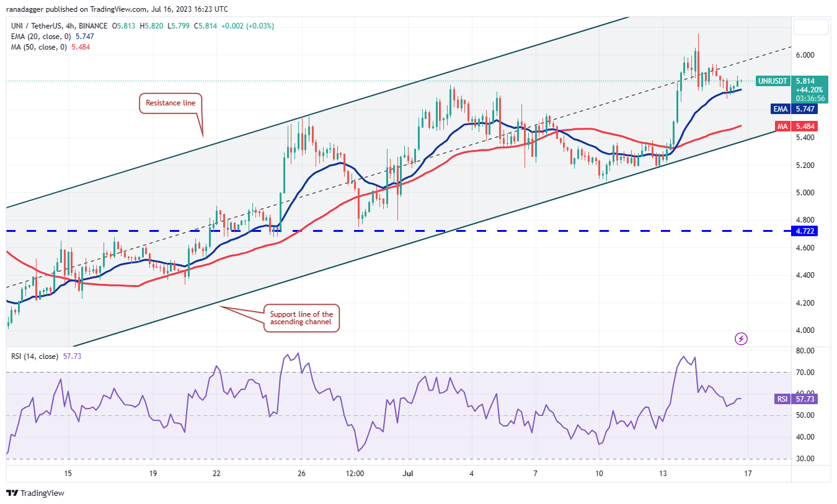Image resolution: width=837 pixels, height=504 pixels.
Task: Click the 26 date label on time axis
Action: (x=301, y=474)
